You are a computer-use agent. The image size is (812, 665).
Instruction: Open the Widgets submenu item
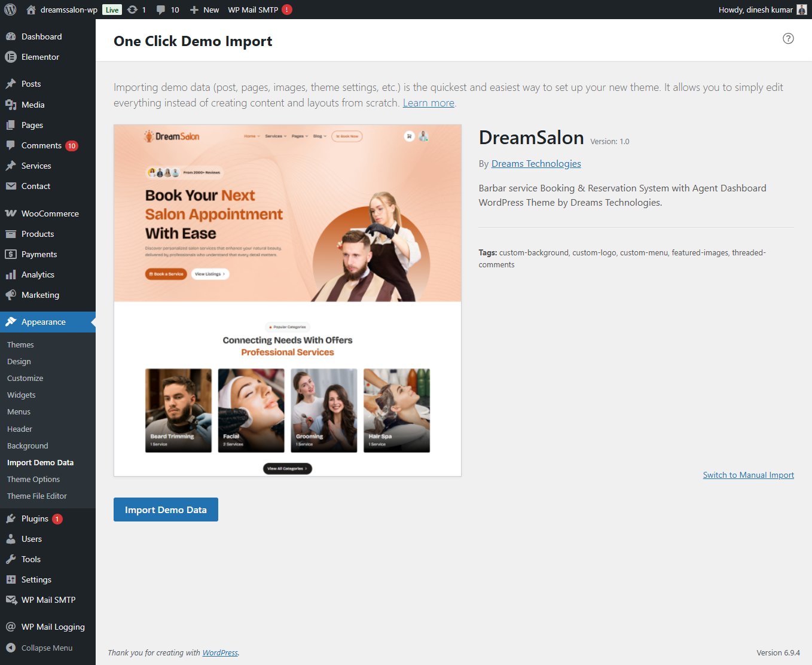(x=22, y=395)
